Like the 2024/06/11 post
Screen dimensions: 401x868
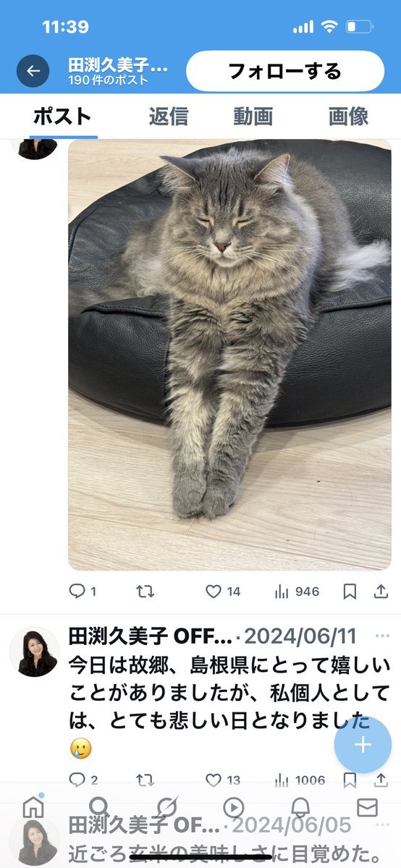[214, 780]
